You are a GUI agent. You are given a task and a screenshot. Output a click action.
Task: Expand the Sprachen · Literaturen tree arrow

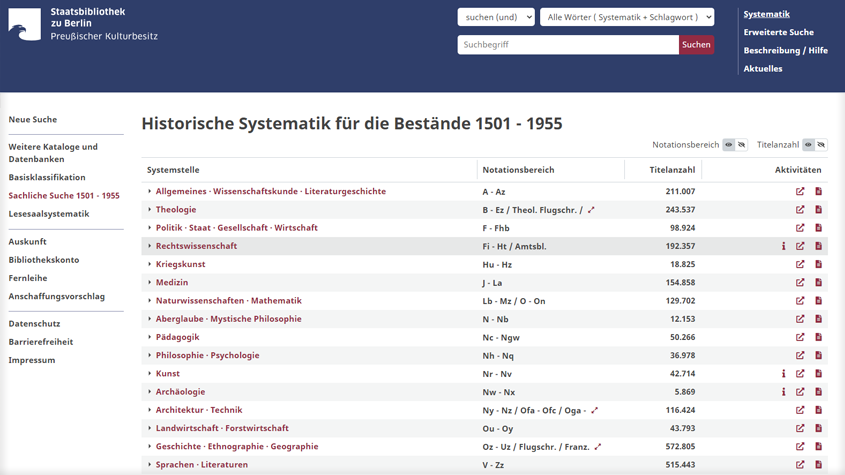point(149,465)
